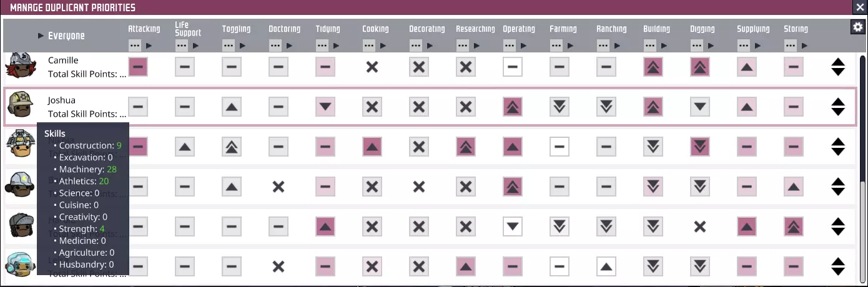Enable Camille's disabled Cooking errand
The image size is (868, 287).
coord(372,67)
